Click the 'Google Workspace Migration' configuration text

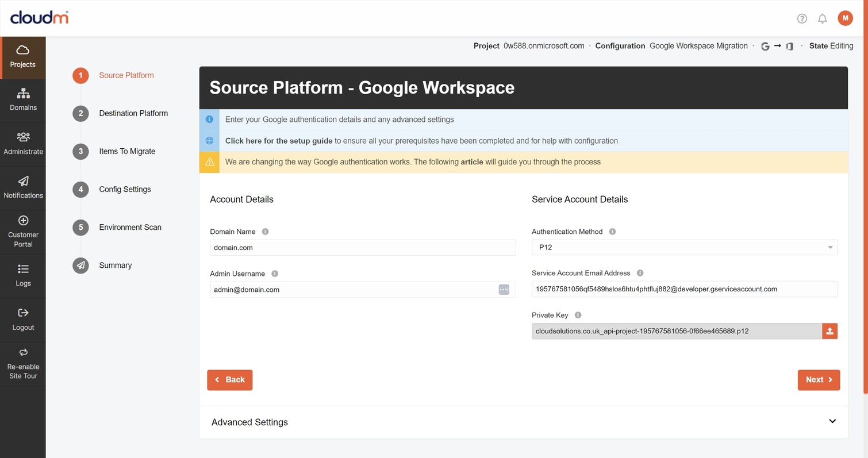pos(698,46)
